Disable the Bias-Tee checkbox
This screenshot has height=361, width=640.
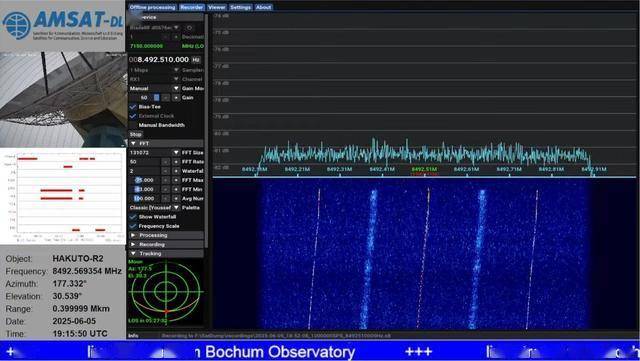click(x=133, y=107)
